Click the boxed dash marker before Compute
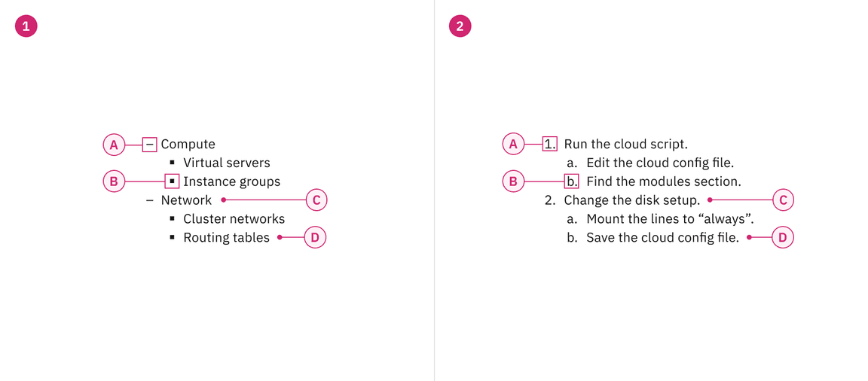 click(x=150, y=144)
